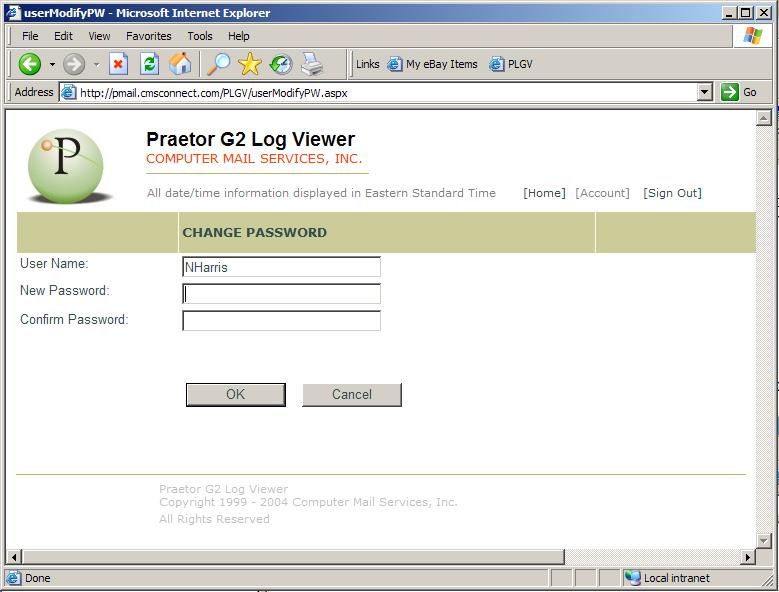Click the horizontal scrollbar left arrow
This screenshot has width=779, height=592.
tap(14, 557)
